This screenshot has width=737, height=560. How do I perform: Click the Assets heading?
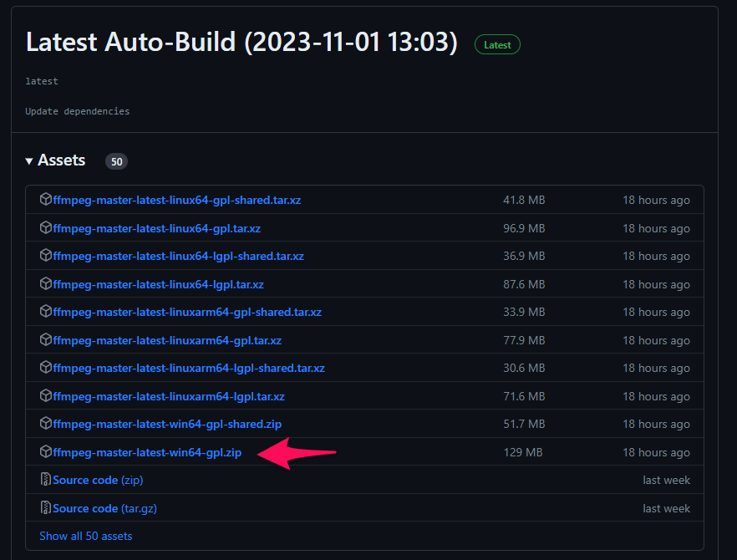pos(62,160)
